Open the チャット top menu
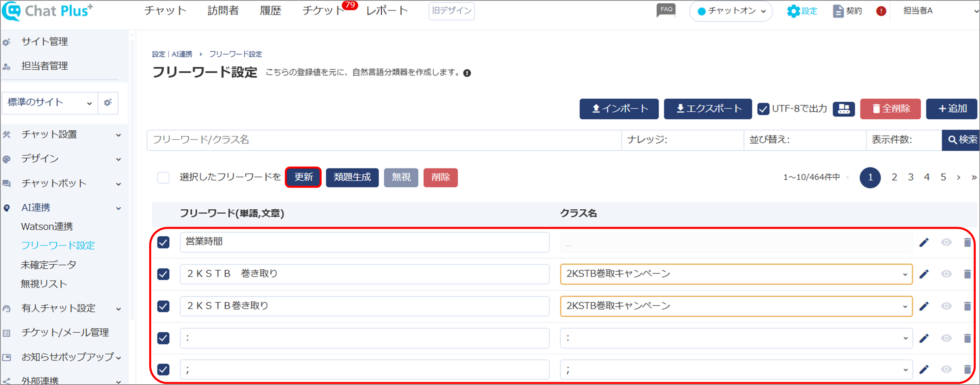This screenshot has height=385, width=980. pyautogui.click(x=165, y=11)
